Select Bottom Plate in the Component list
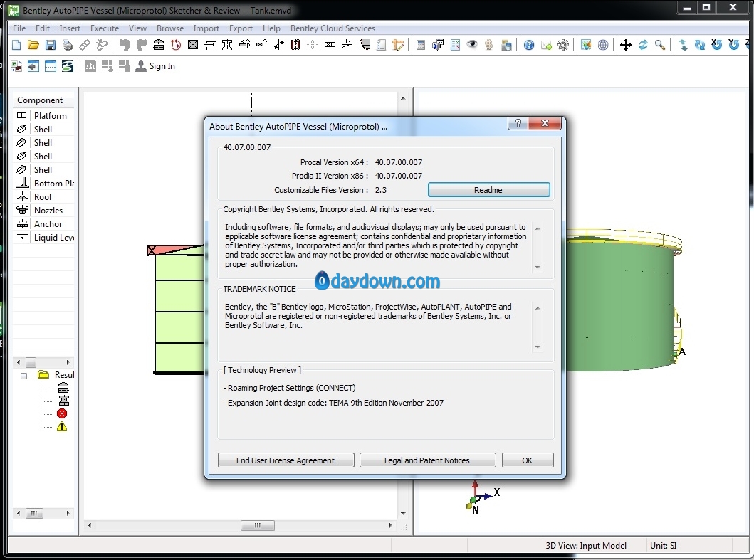 44,183
